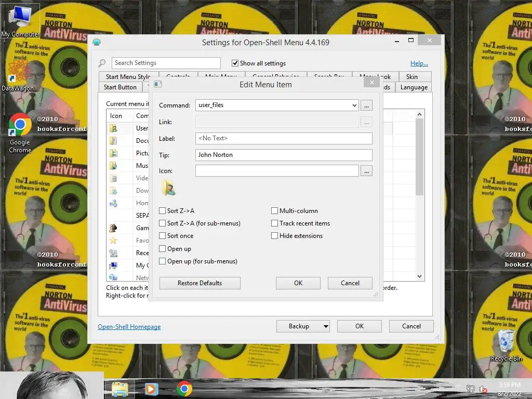Open the Help... link
The width and height of the screenshot is (532, 399).
(x=419, y=63)
